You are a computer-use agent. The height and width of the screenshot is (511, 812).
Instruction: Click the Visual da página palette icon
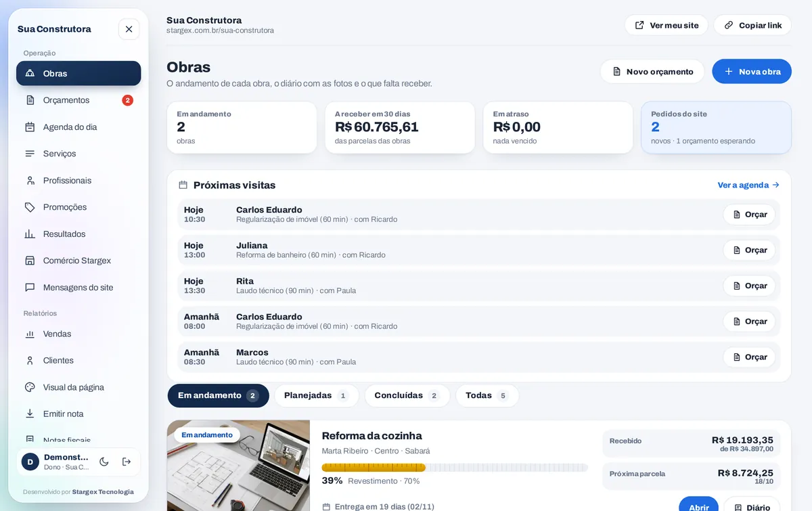tap(30, 387)
